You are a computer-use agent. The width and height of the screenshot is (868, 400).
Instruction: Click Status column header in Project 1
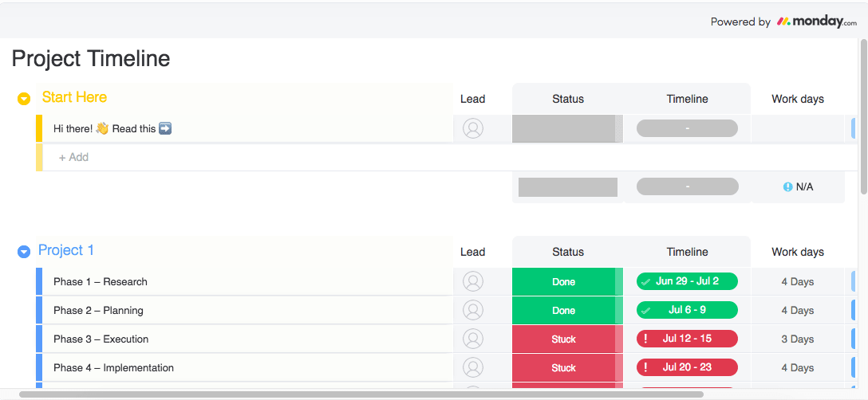tap(568, 252)
